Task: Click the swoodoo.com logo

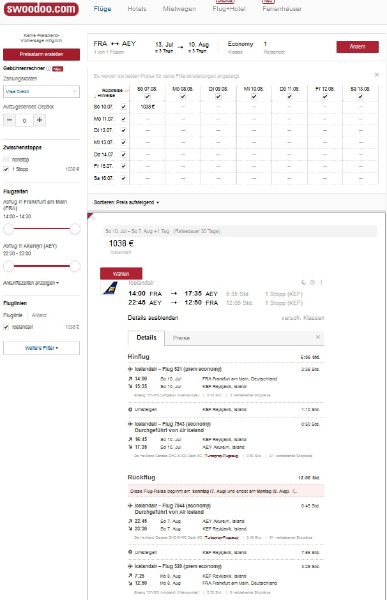Action: click(41, 9)
